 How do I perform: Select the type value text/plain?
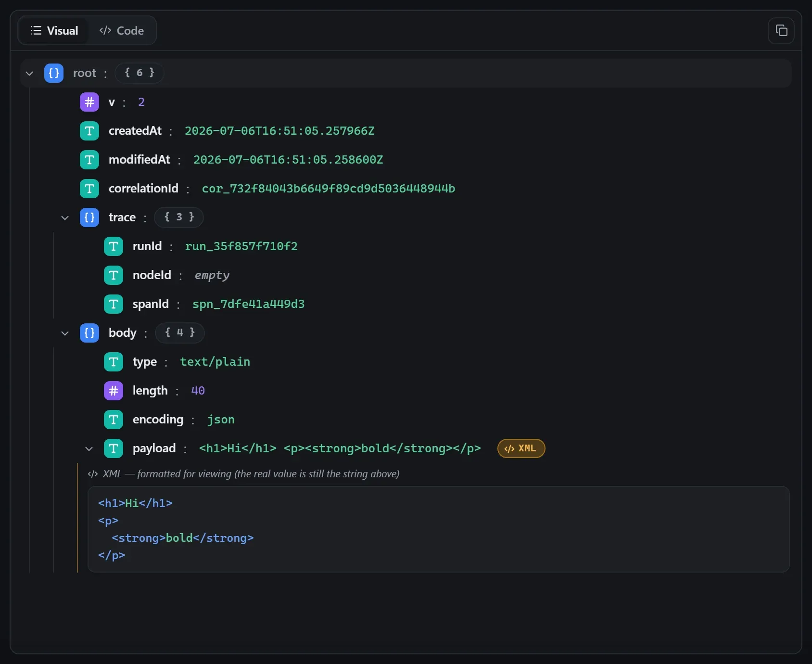point(215,362)
